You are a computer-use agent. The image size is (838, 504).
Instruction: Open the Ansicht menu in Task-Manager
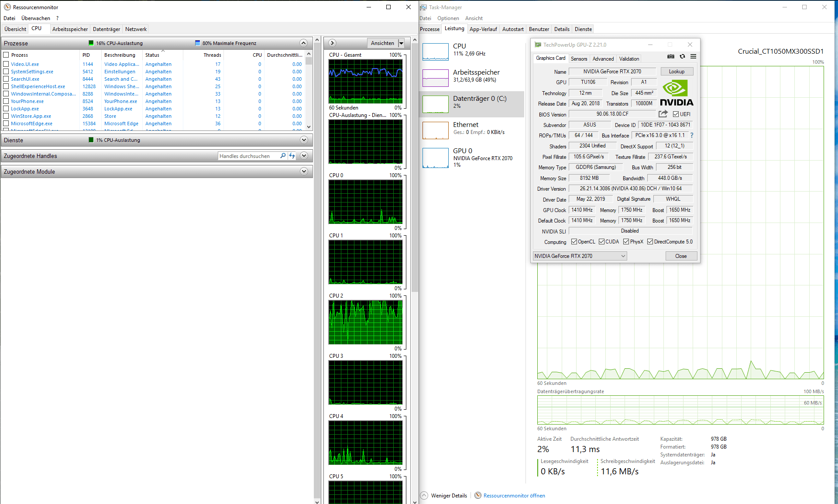pyautogui.click(x=474, y=18)
